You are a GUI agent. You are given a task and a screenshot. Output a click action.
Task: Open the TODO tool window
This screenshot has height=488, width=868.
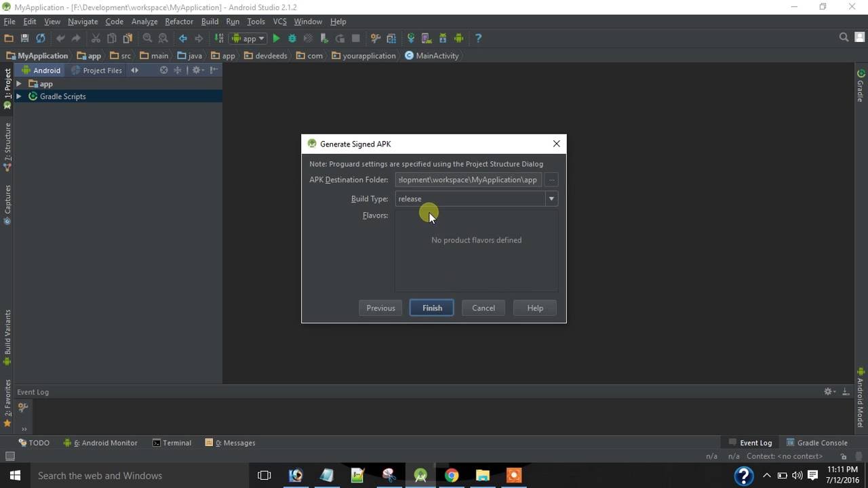34,443
